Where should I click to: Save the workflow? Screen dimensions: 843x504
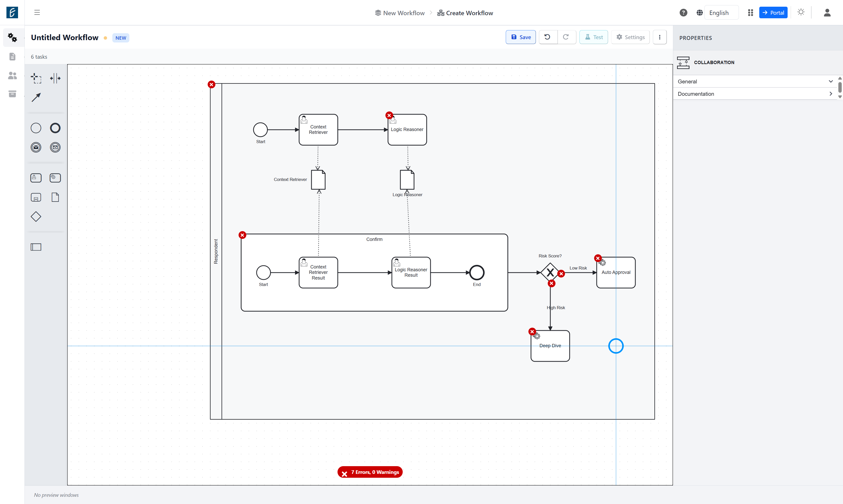coord(521,37)
